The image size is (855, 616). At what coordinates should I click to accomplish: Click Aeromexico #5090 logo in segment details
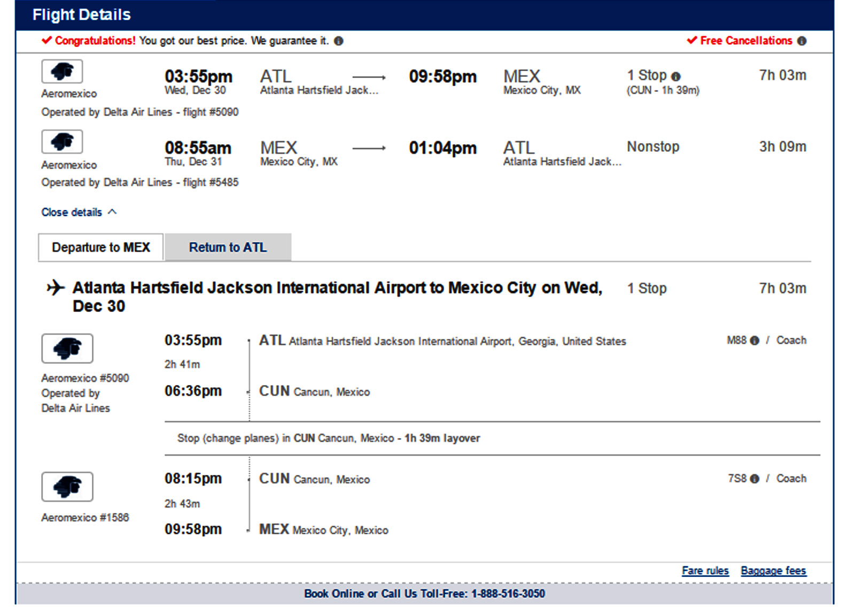click(67, 348)
